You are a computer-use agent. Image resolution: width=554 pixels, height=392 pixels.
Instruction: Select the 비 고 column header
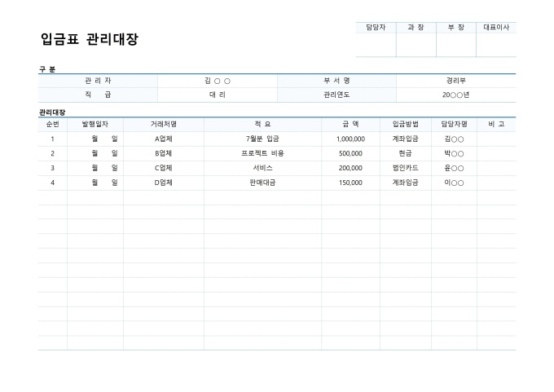[496, 125]
